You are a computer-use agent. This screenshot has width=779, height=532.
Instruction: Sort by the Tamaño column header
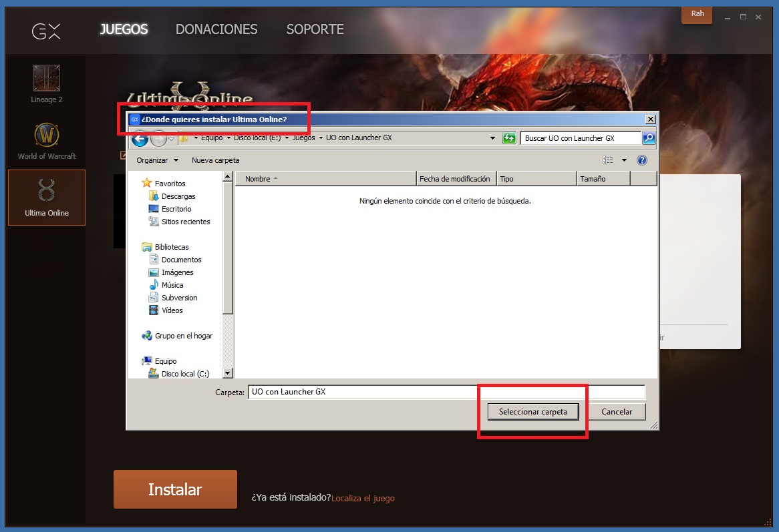[604, 179]
